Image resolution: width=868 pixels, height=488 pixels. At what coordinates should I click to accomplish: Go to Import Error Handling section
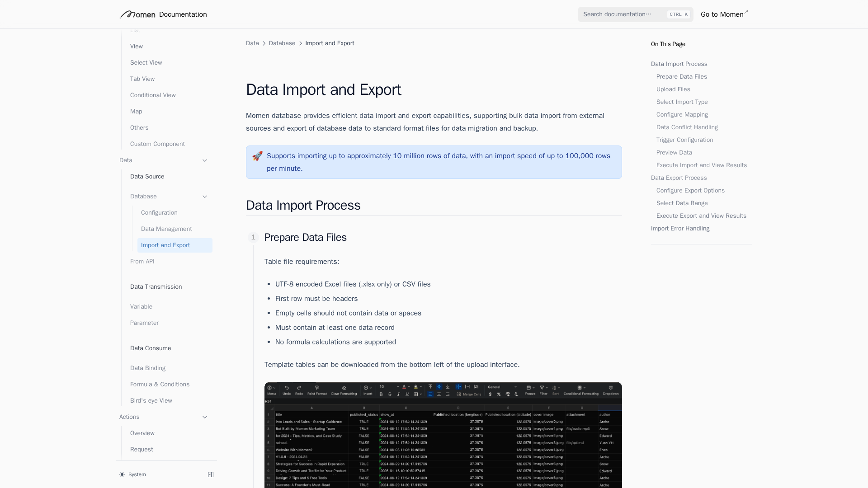(680, 229)
